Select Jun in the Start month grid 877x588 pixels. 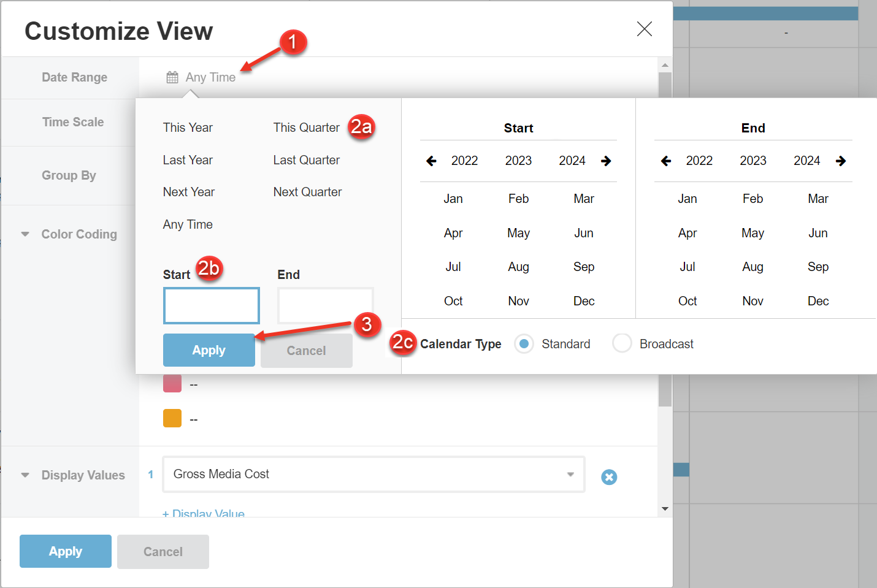click(583, 233)
